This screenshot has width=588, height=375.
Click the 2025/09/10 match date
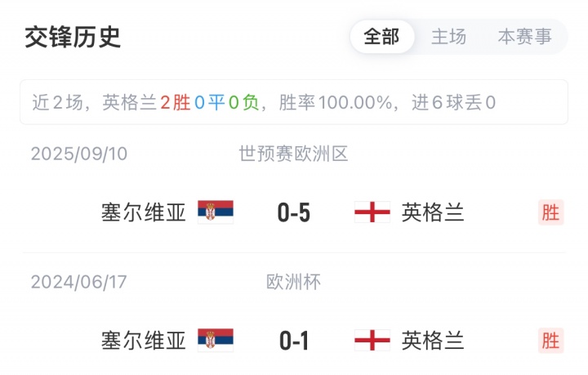79,154
